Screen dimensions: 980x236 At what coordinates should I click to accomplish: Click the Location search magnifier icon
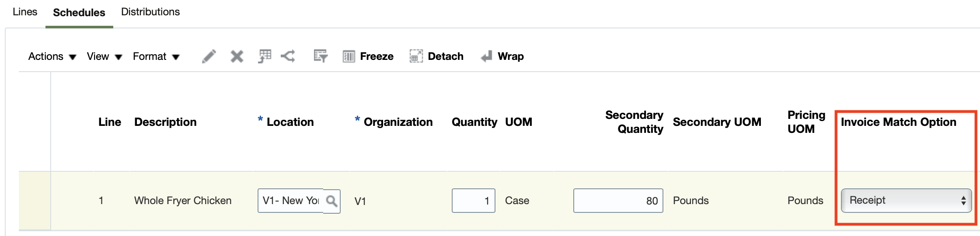(332, 201)
